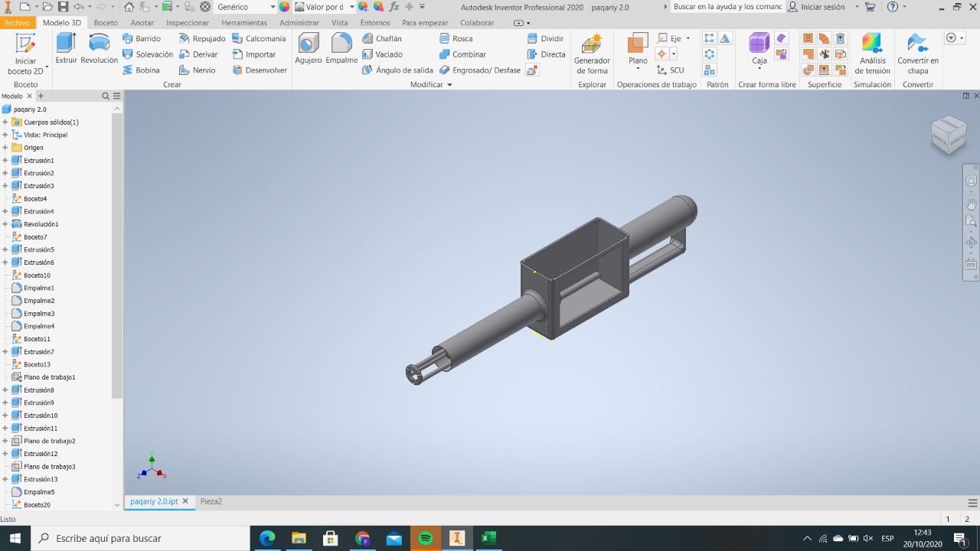Select the Plano work plane tool
This screenshot has width=980, height=551.
(x=637, y=47)
